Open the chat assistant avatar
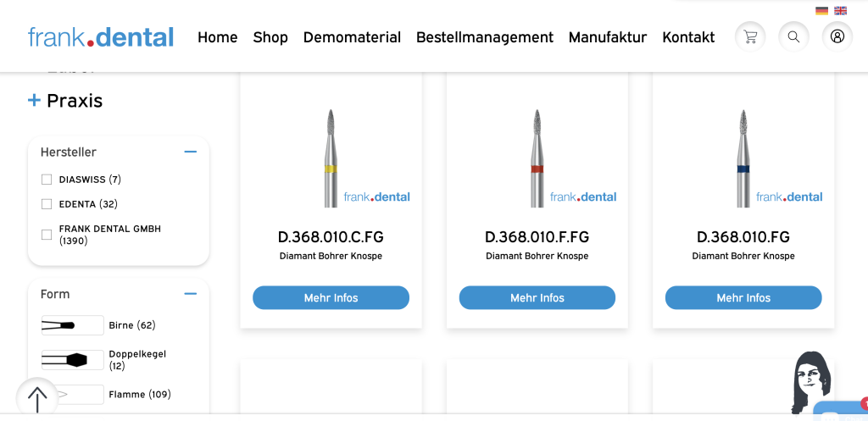Screen dimensions: 868x421 [x=812, y=382]
